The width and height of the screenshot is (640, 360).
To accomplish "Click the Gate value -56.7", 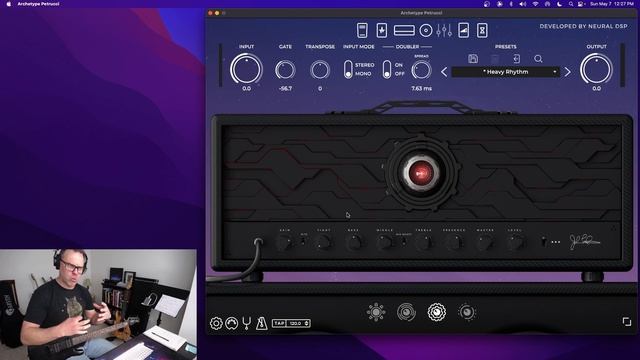I will (x=285, y=88).
